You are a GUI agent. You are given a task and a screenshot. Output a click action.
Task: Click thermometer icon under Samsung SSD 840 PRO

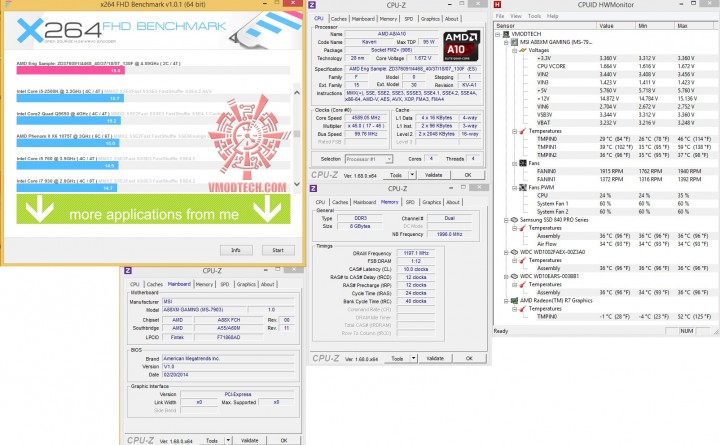[523, 228]
